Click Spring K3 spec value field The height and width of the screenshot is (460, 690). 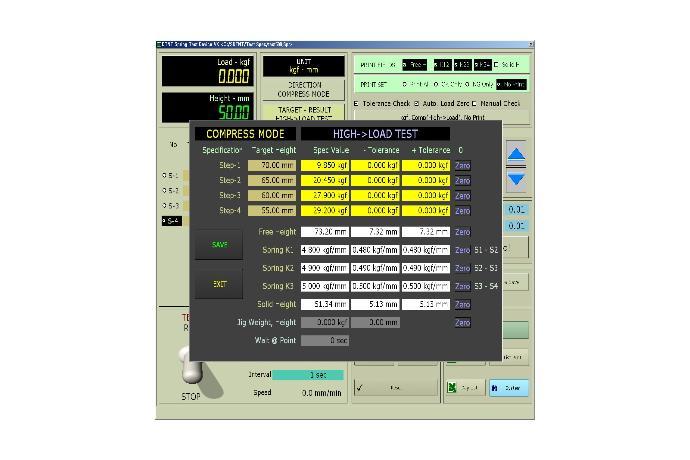coord(325,286)
